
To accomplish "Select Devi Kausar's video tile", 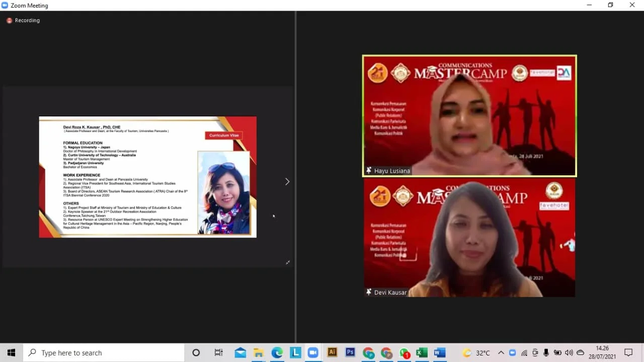I will point(469,237).
